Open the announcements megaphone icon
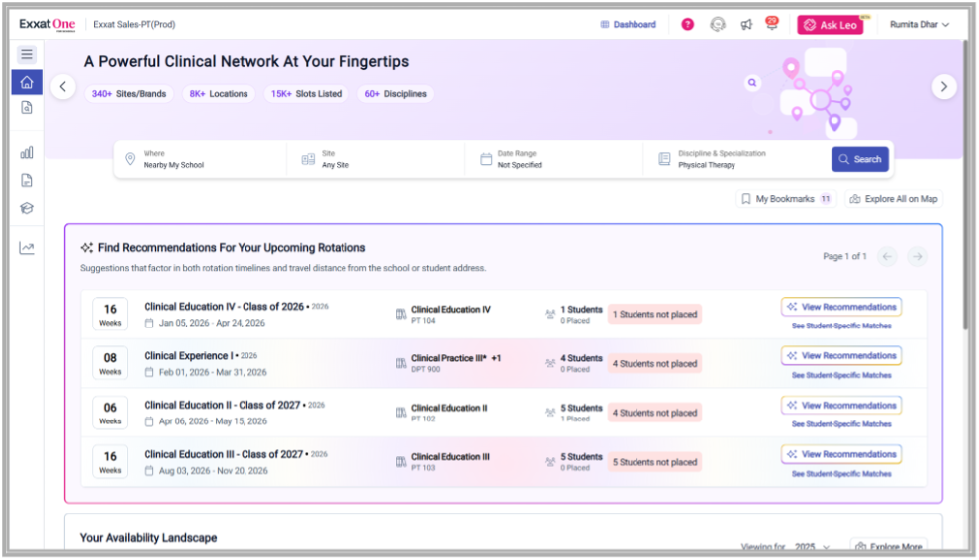 (746, 25)
